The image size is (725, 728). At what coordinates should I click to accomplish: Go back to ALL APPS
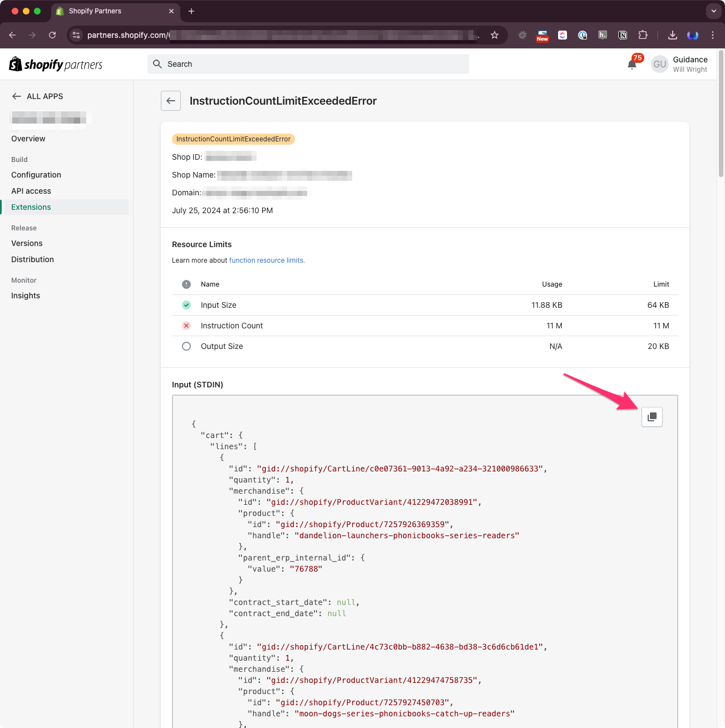click(x=37, y=96)
